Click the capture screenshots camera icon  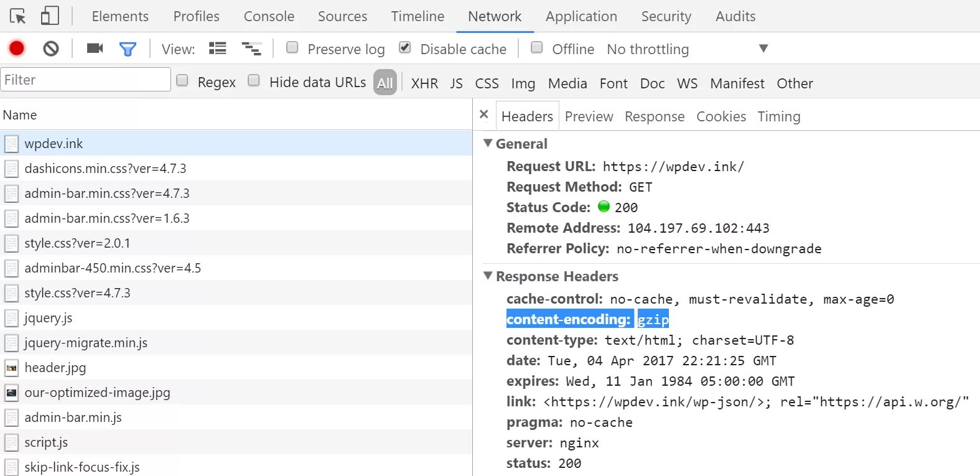coord(95,49)
